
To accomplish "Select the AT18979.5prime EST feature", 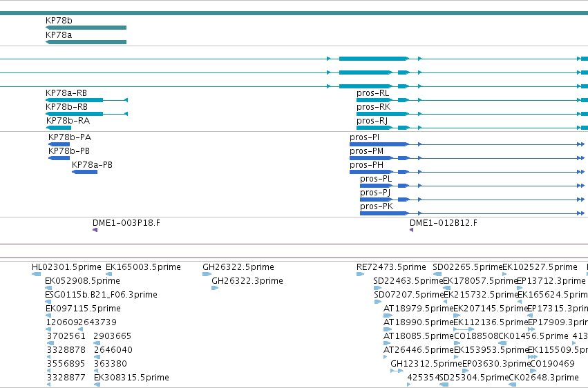I will (388, 316).
